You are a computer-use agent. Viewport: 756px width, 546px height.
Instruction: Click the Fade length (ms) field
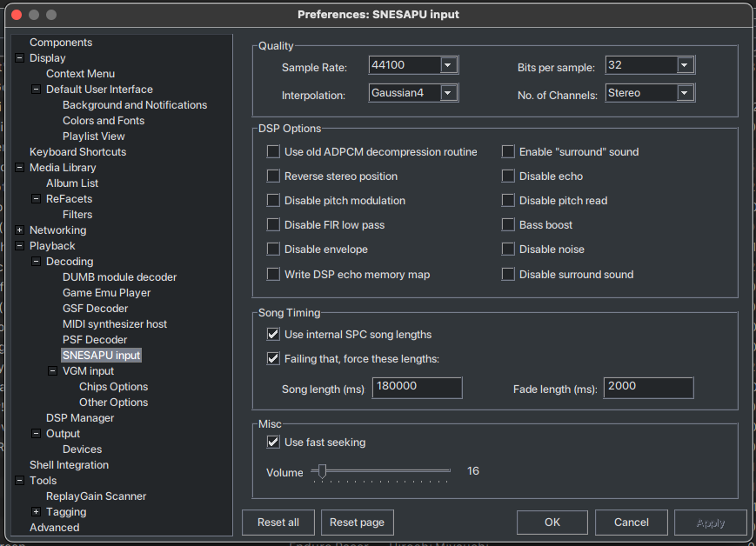tap(648, 388)
